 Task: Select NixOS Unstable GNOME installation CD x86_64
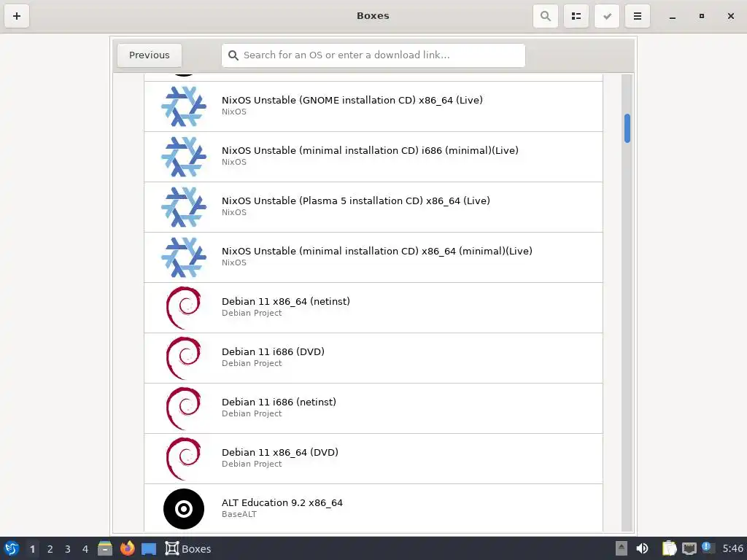click(373, 106)
